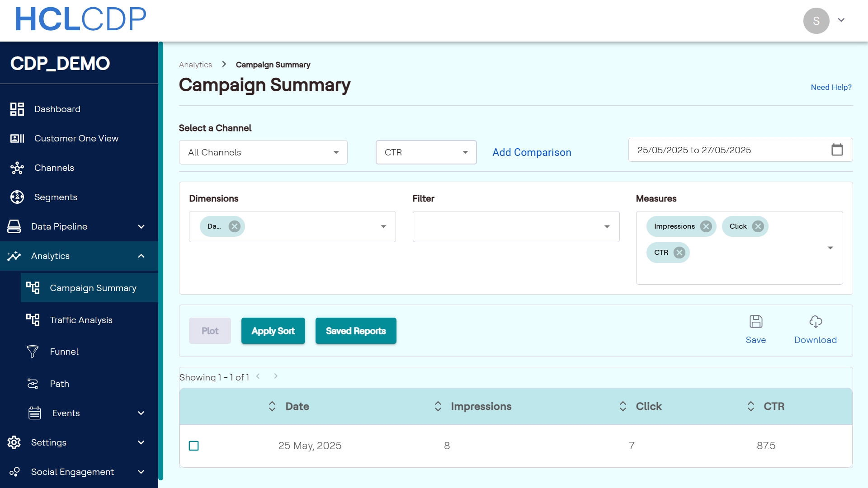This screenshot has height=488, width=868.
Task: Sort table by CTR column
Action: point(750,406)
